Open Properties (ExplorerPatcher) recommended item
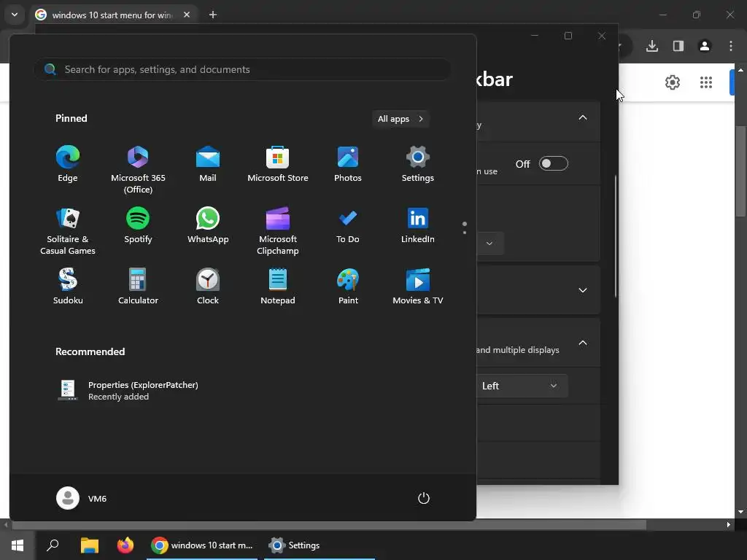 pyautogui.click(x=128, y=391)
